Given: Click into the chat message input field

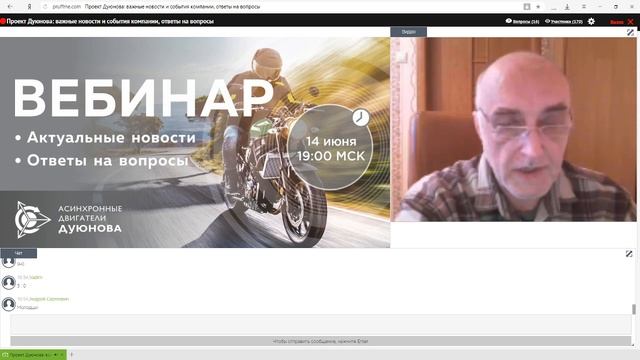Looking at the screenshot, I should [x=321, y=324].
